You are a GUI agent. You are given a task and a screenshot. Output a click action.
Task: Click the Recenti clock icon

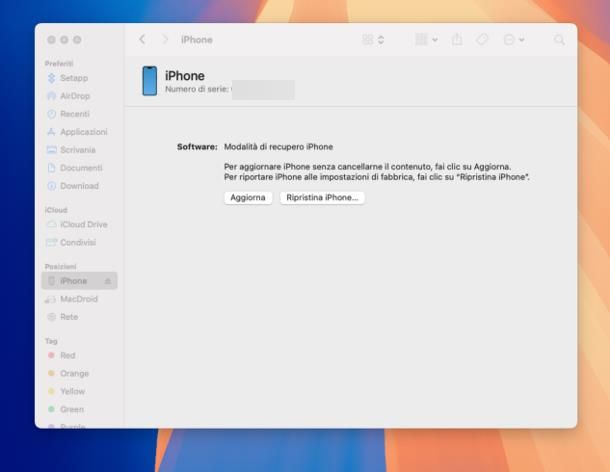[x=51, y=114]
